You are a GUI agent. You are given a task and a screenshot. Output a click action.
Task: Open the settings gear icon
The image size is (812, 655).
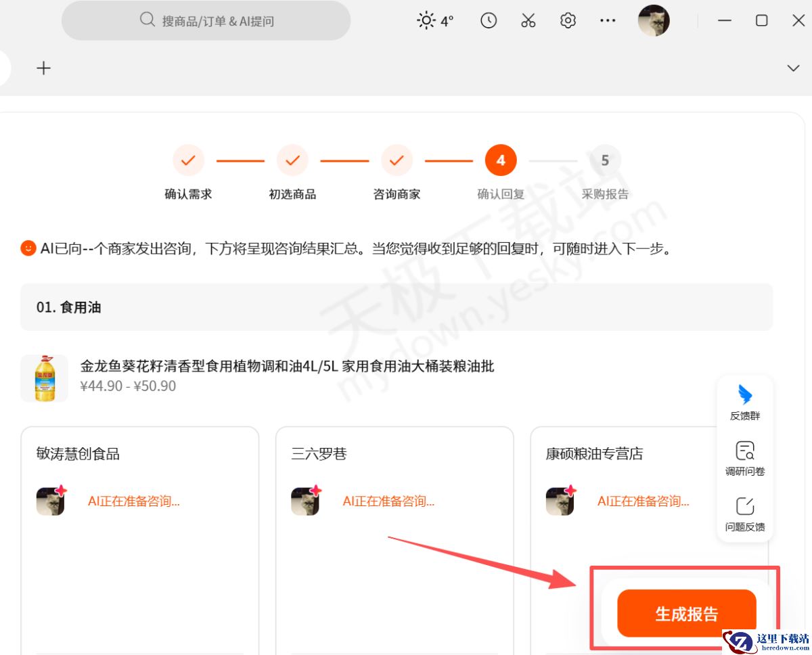coord(568,20)
